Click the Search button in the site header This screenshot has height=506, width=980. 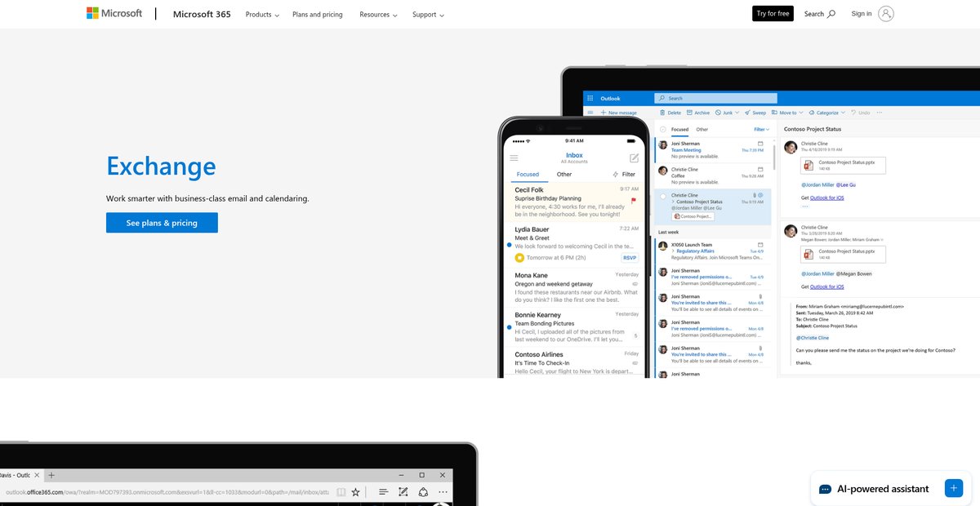[820, 14]
